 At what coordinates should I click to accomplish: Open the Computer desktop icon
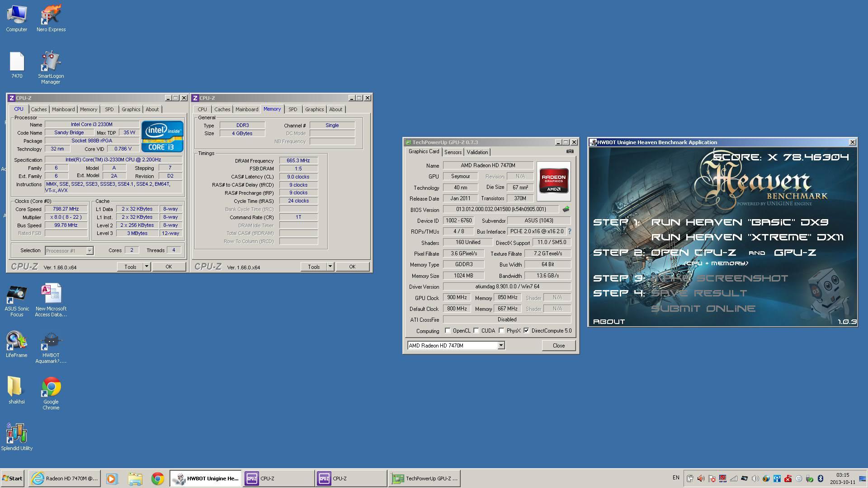16,18
